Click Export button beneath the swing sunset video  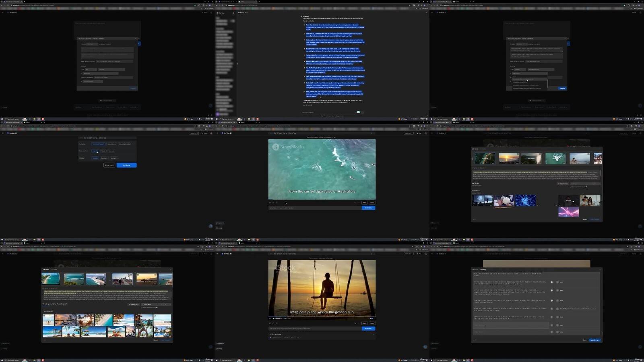[372, 323]
